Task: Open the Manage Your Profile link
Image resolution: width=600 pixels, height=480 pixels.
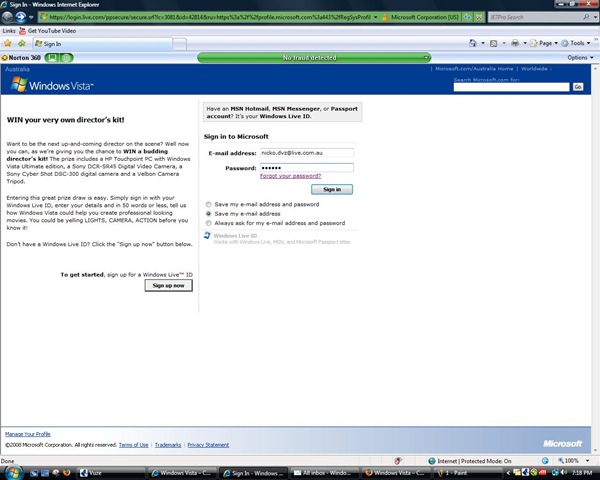Action: coord(28,434)
